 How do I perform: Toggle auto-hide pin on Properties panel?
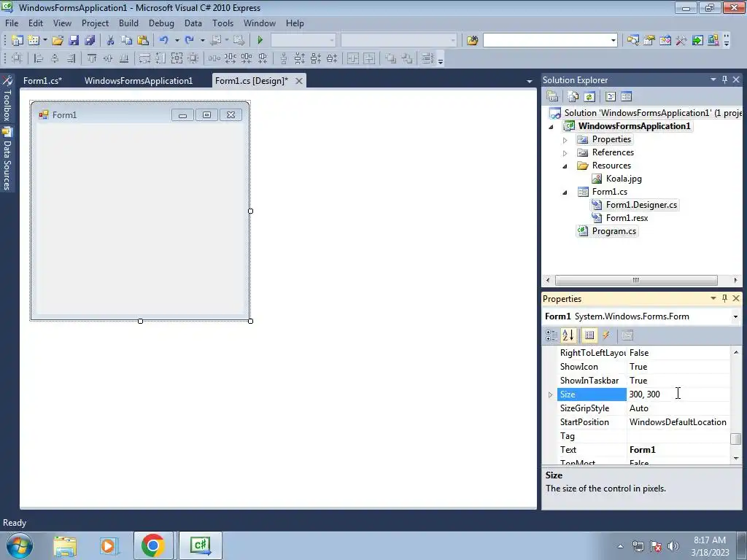725,298
